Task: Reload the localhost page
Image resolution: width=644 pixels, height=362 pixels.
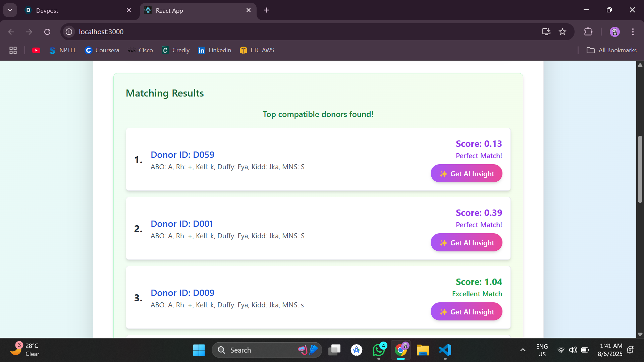Action: coord(47,32)
